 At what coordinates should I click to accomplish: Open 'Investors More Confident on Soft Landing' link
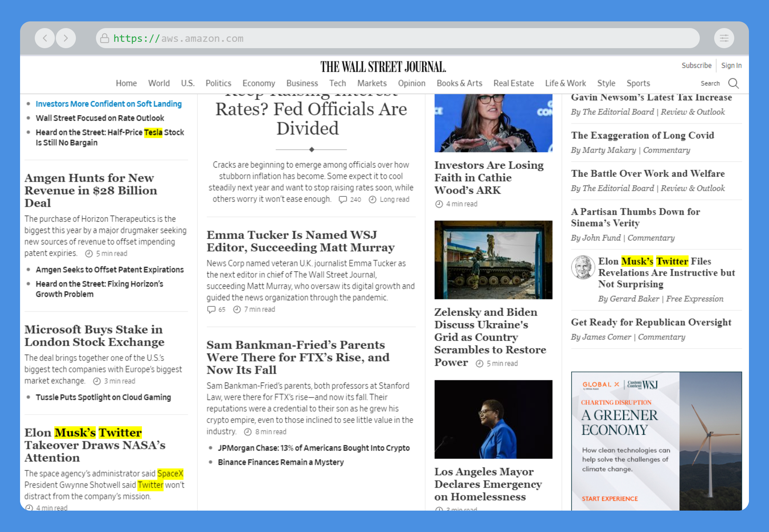coord(109,104)
